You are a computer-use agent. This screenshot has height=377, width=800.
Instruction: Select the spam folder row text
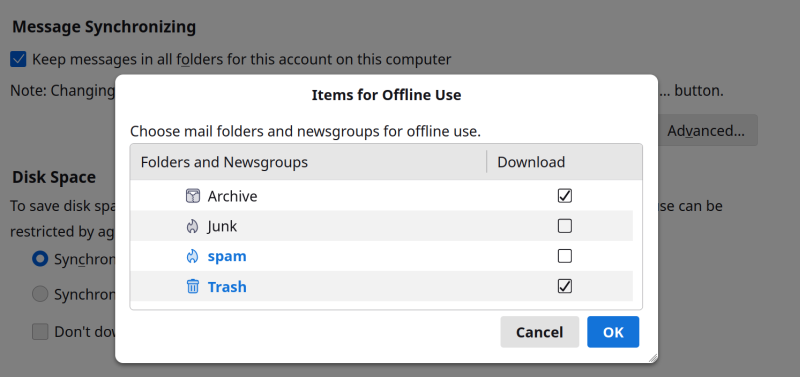tap(227, 257)
